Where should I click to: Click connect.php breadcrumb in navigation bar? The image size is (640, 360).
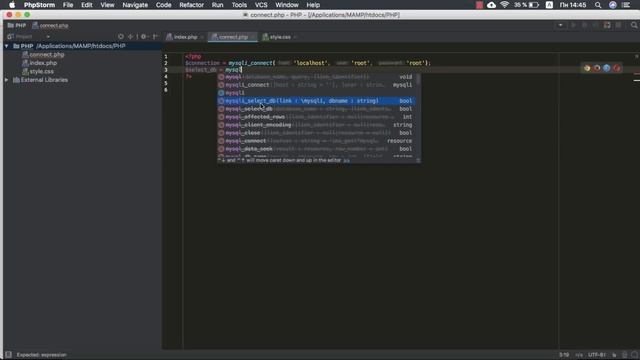click(x=51, y=26)
